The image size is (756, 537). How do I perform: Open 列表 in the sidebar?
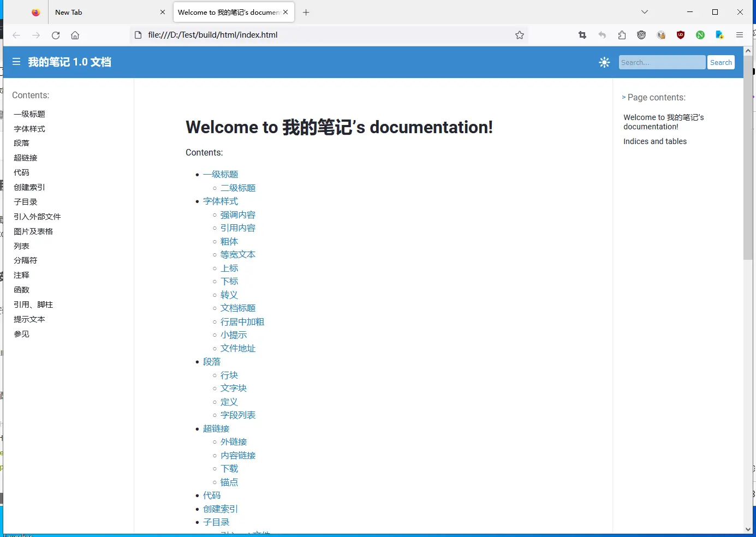[x=22, y=246]
